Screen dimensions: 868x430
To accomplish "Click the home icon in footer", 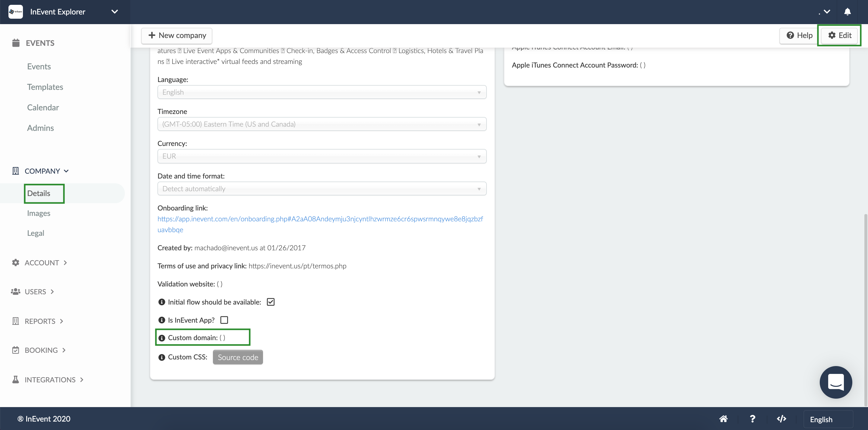I will (723, 419).
